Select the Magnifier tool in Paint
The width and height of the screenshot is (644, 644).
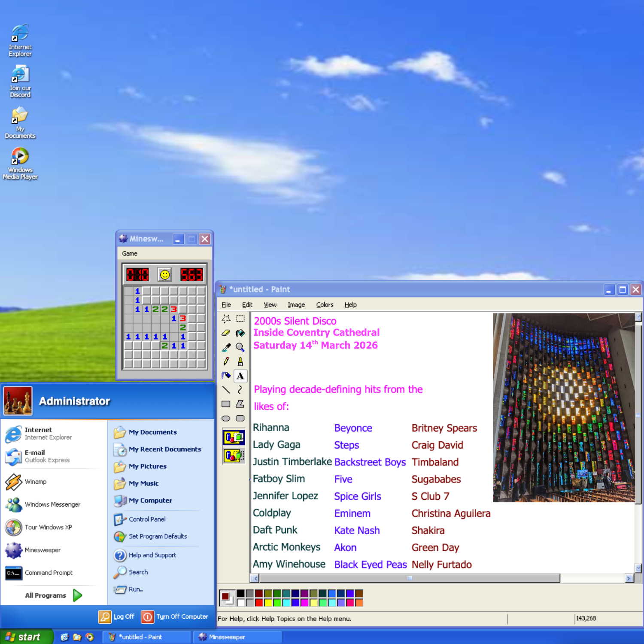[x=240, y=347]
